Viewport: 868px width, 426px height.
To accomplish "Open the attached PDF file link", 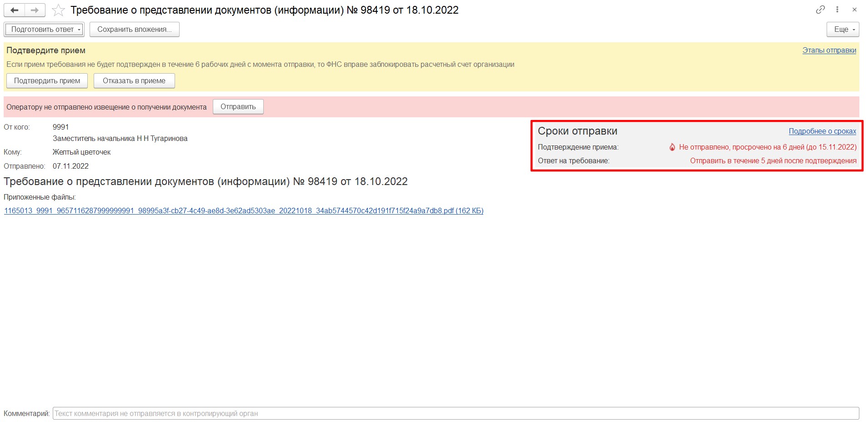I will 244,211.
